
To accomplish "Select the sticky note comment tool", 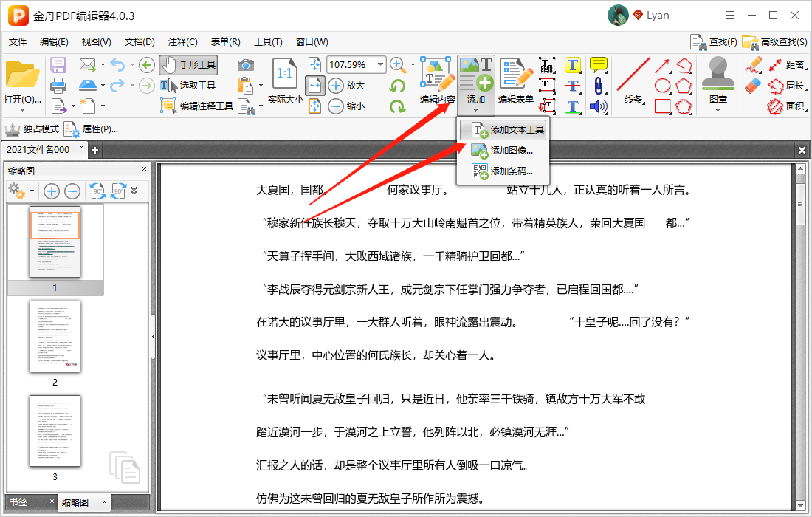I will 598,66.
